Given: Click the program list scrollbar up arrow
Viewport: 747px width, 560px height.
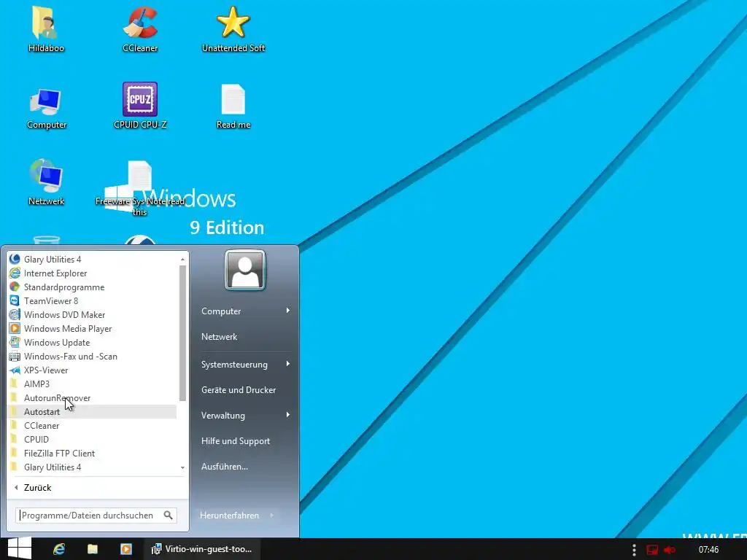Looking at the screenshot, I should 182,259.
